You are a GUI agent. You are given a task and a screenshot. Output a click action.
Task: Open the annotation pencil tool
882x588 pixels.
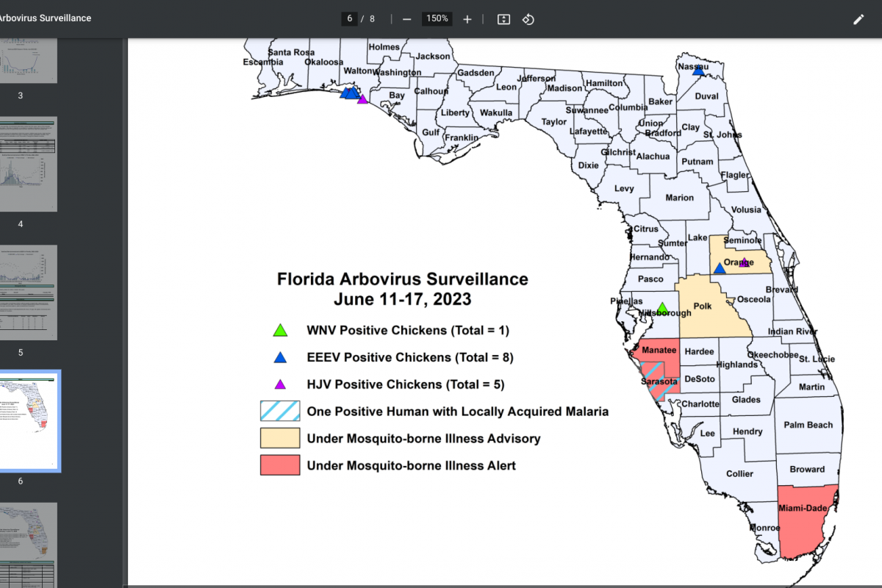(x=858, y=19)
